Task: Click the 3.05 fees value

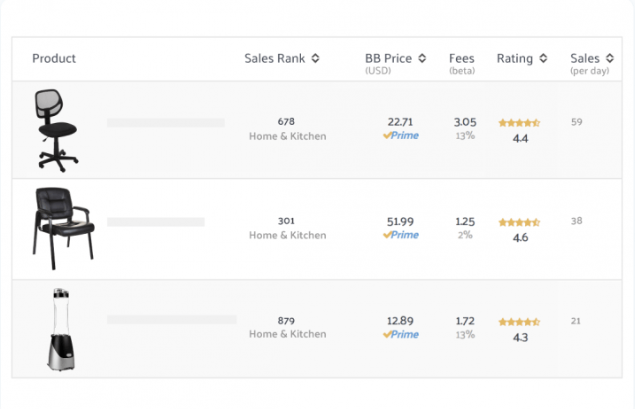Action: tap(464, 122)
